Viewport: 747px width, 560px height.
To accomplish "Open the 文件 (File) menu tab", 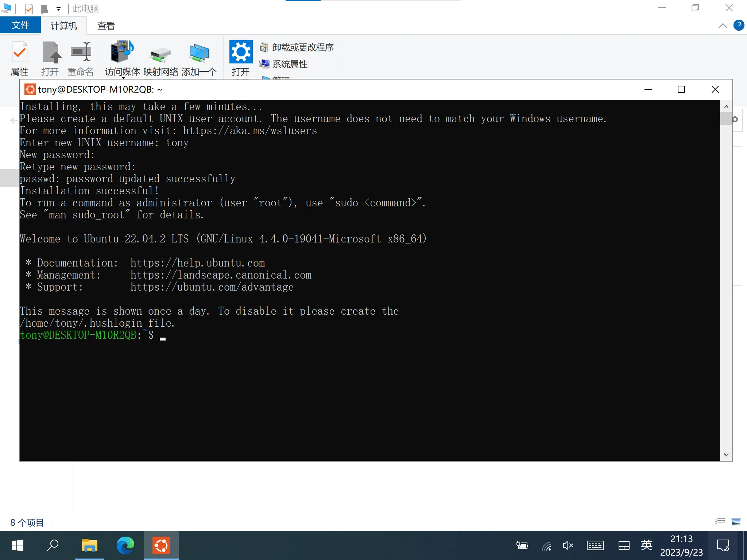I will [x=20, y=25].
